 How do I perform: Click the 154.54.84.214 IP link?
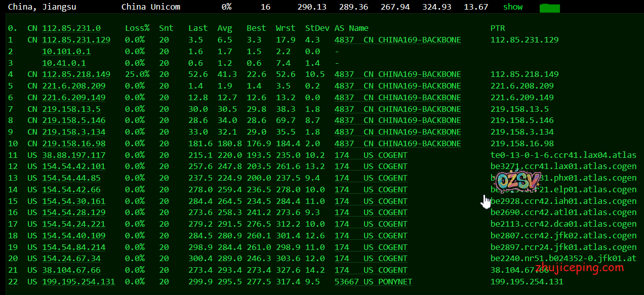coord(73,247)
